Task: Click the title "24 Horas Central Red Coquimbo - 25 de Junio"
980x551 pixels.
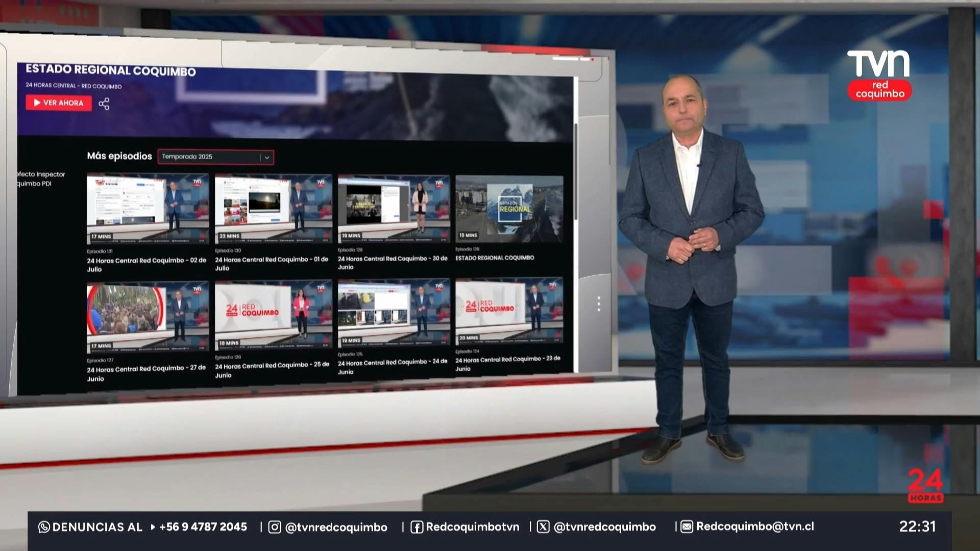Action: point(272,370)
